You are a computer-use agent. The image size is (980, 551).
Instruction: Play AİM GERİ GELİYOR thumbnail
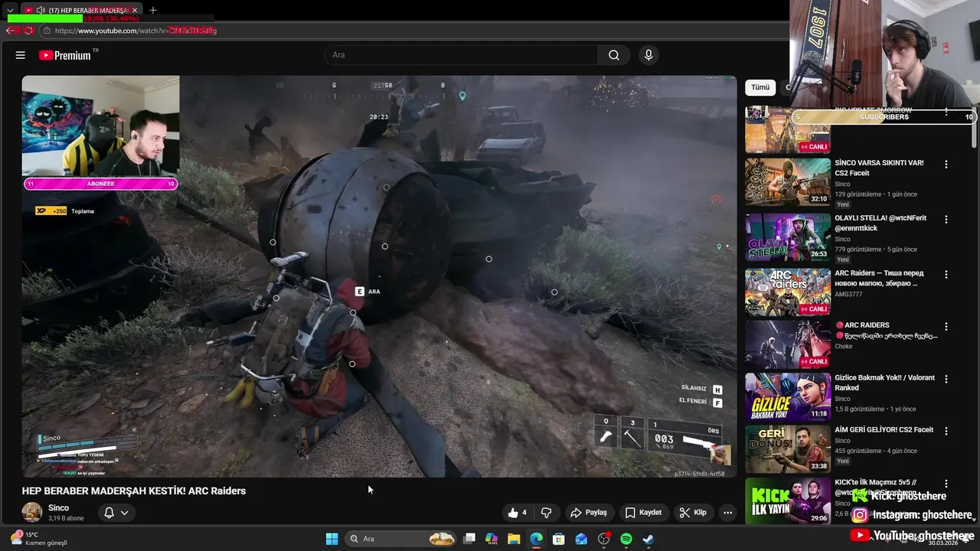[x=788, y=448]
